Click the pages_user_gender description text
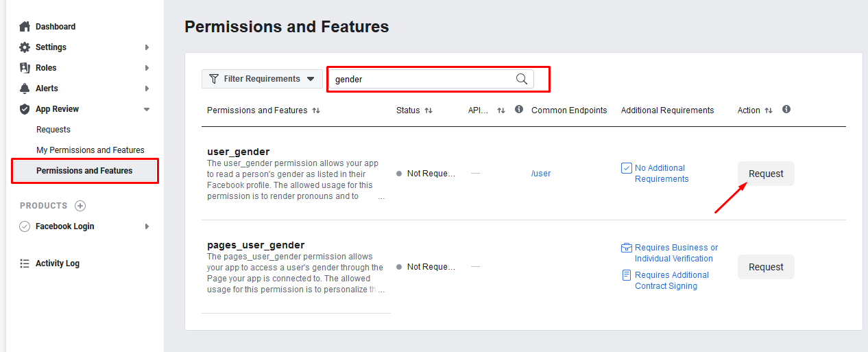This screenshot has height=352, width=868. click(296, 273)
